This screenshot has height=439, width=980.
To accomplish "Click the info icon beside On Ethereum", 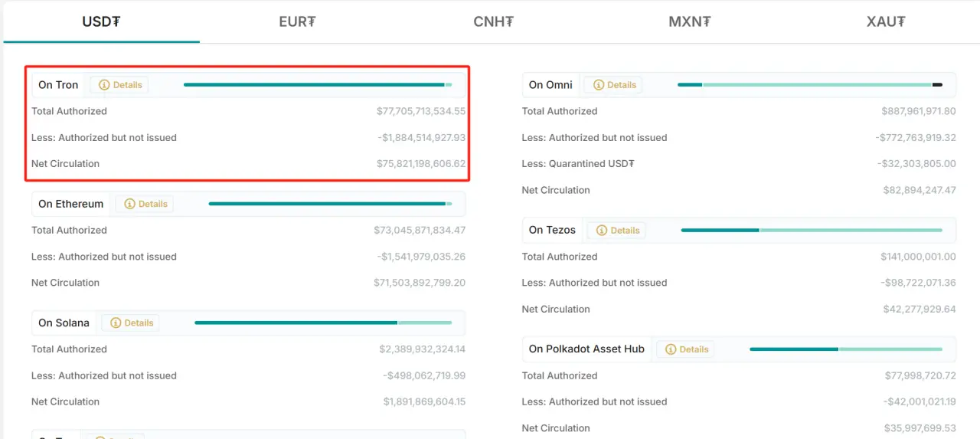I will pyautogui.click(x=129, y=204).
